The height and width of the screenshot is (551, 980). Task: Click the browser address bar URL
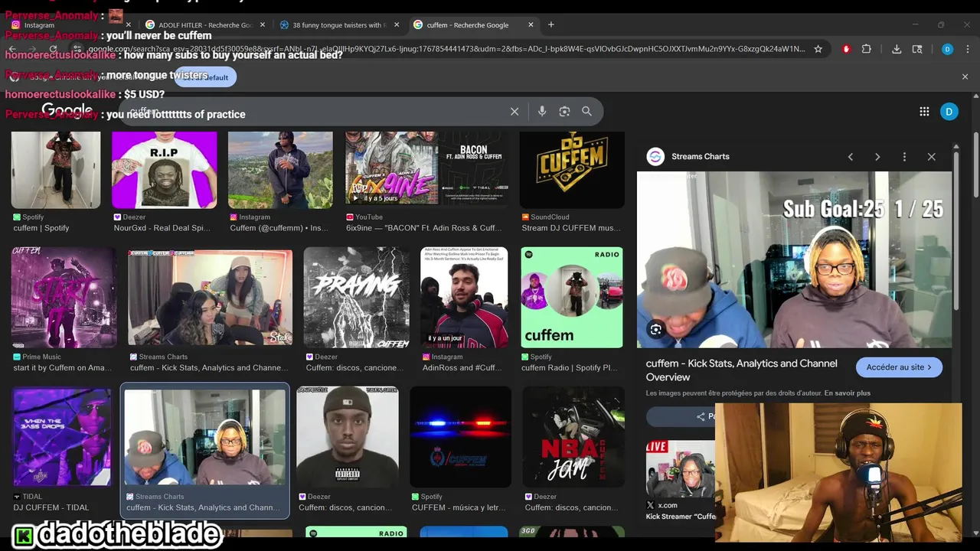click(x=446, y=49)
